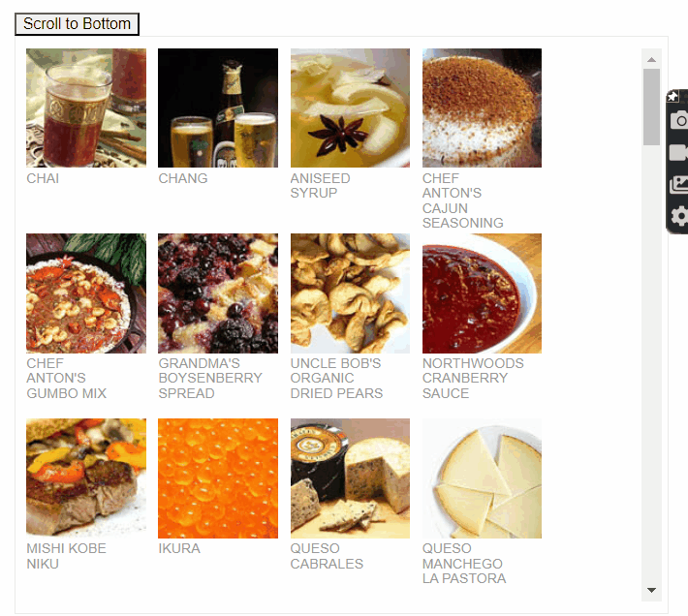The image size is (688, 616).
Task: Click the Grandma's Boysenberry Spread label
Action: click(210, 378)
